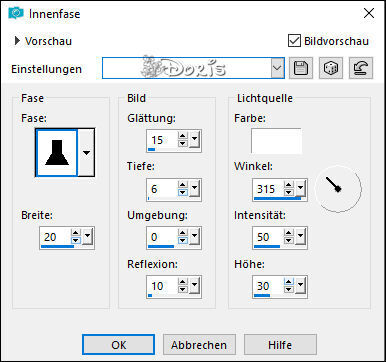The width and height of the screenshot is (386, 362).
Task: Toggle the Bildvorschau checkbox
Action: (x=294, y=41)
